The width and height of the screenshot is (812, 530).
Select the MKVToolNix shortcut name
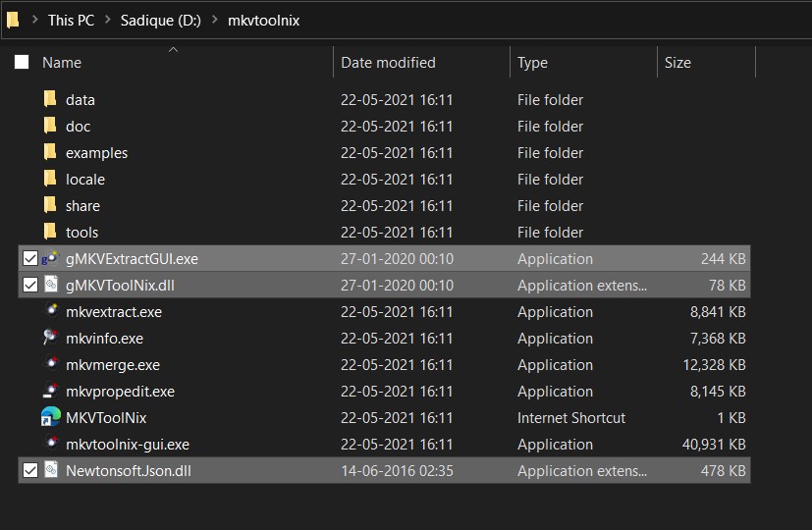click(x=106, y=418)
